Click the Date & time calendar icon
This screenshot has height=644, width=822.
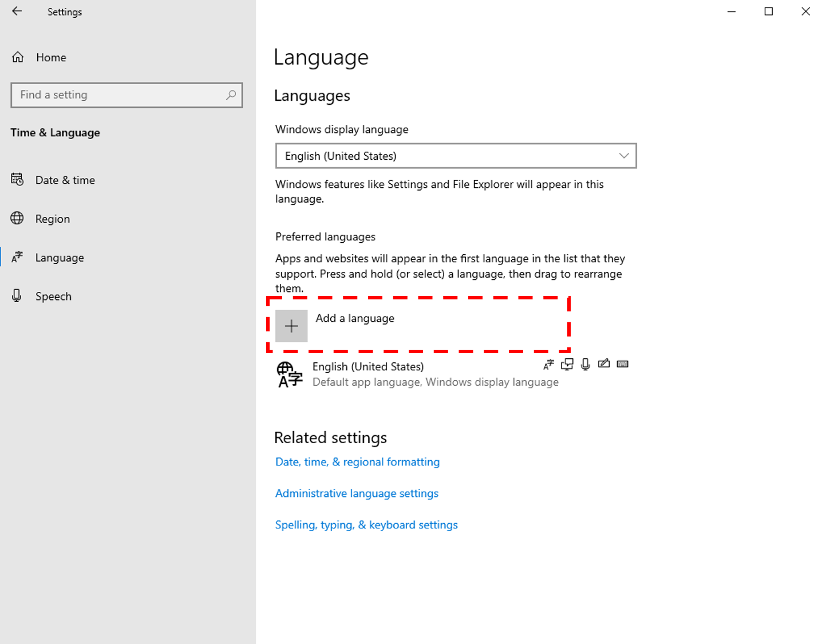[x=17, y=180]
